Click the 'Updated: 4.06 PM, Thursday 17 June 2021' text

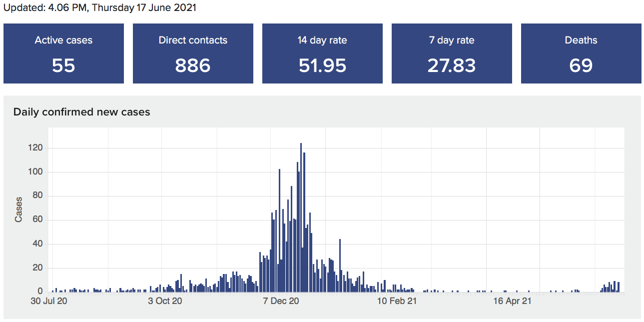100,8
